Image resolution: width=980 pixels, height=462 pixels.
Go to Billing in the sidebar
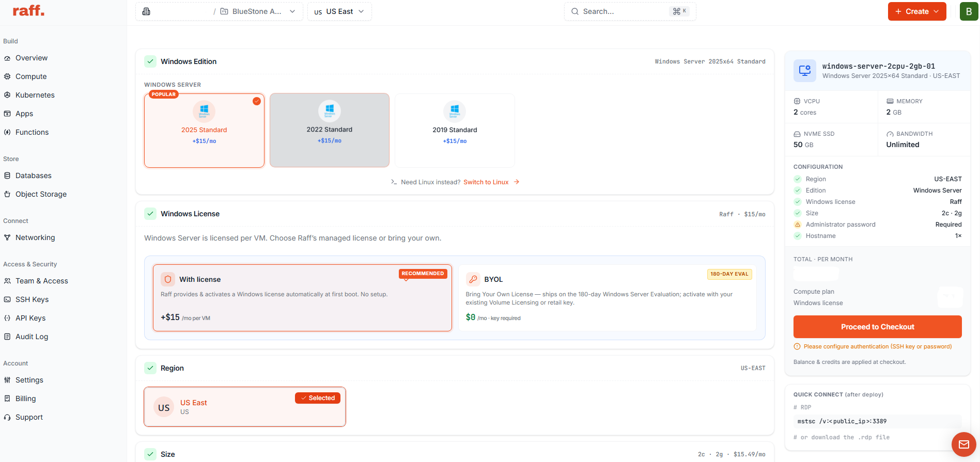[26, 399]
